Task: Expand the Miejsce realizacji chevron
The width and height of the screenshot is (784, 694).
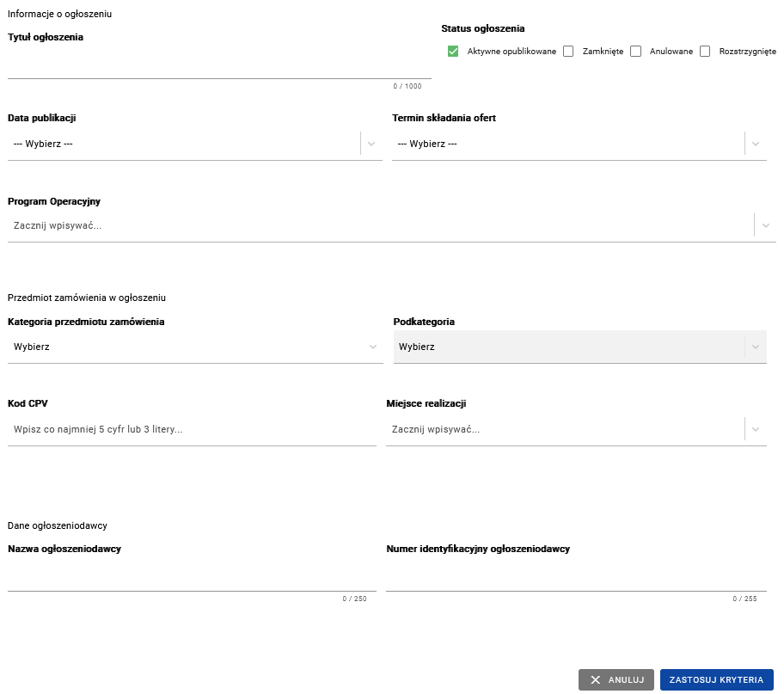Action: [x=756, y=429]
